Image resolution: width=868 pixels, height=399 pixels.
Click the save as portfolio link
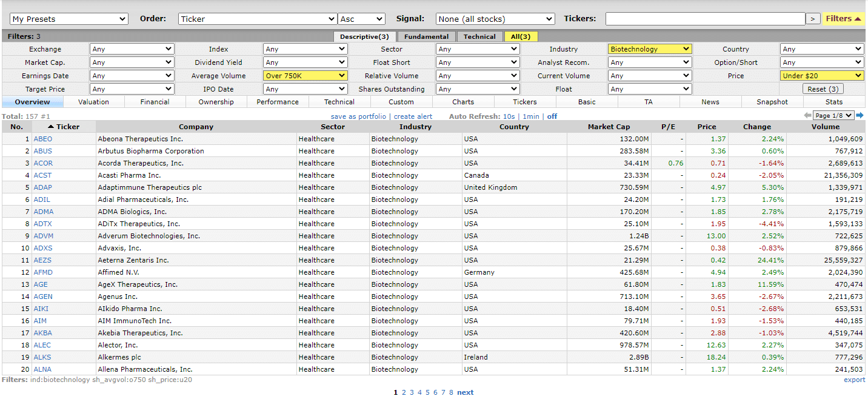coord(358,116)
